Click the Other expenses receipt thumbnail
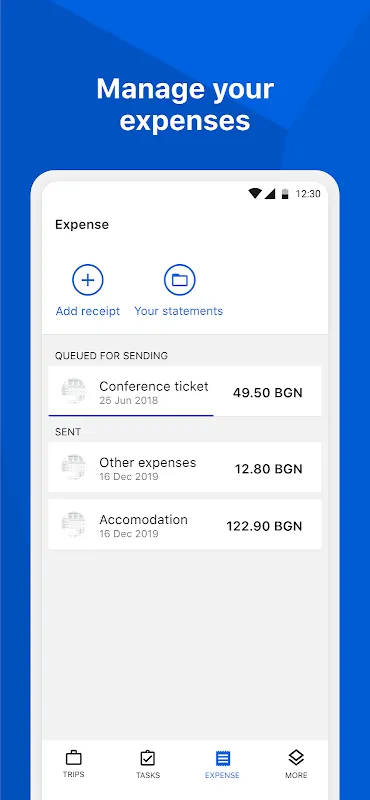 (x=74, y=467)
